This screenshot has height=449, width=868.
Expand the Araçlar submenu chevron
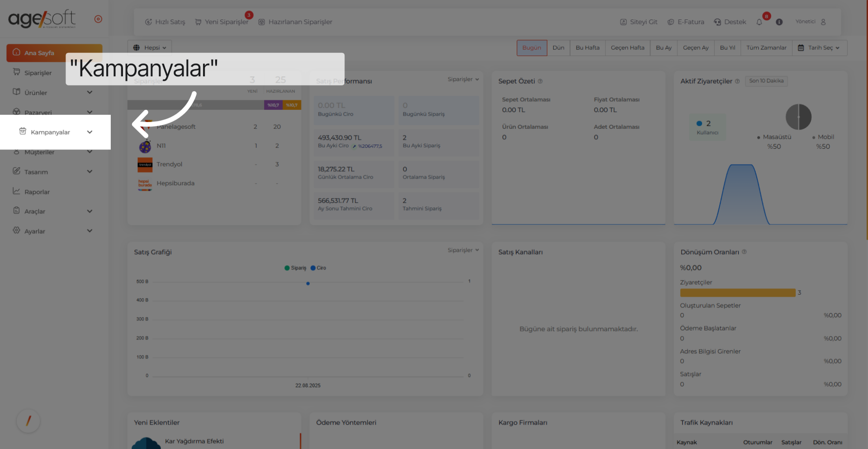(90, 211)
